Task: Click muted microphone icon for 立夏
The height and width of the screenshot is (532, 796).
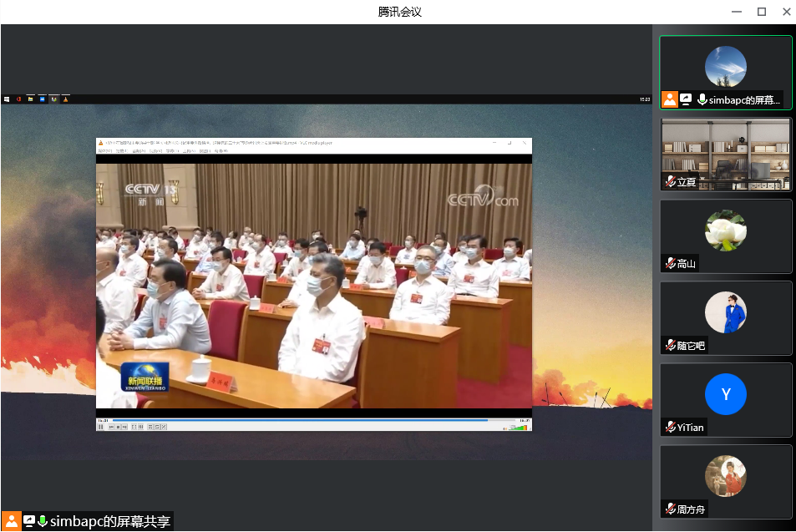Action: [670, 181]
